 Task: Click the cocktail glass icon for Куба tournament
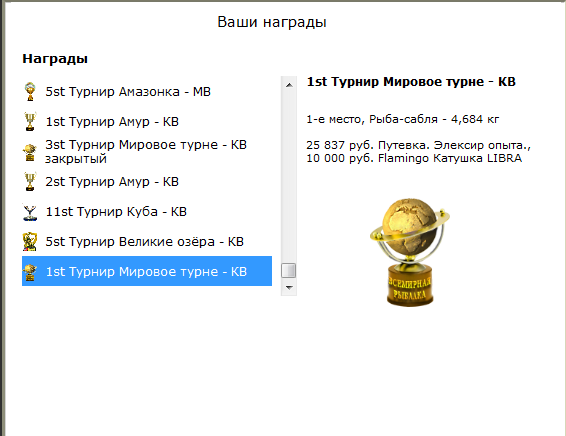coord(30,212)
